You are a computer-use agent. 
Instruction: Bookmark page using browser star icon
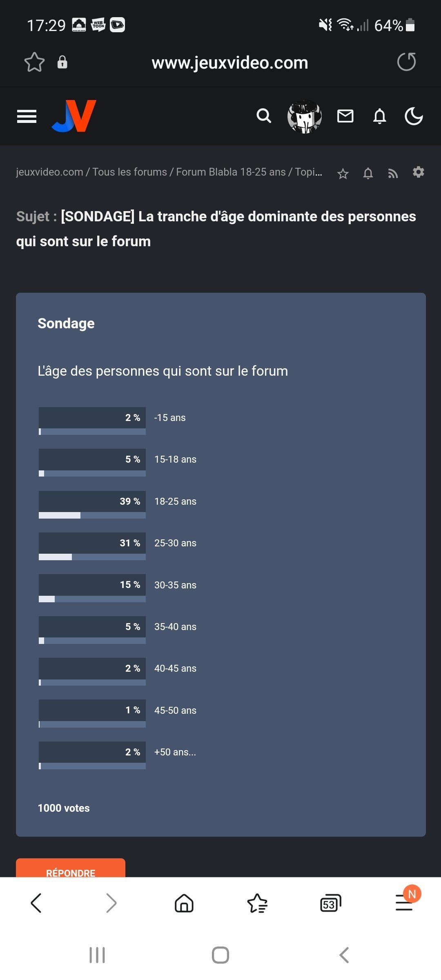tap(34, 62)
